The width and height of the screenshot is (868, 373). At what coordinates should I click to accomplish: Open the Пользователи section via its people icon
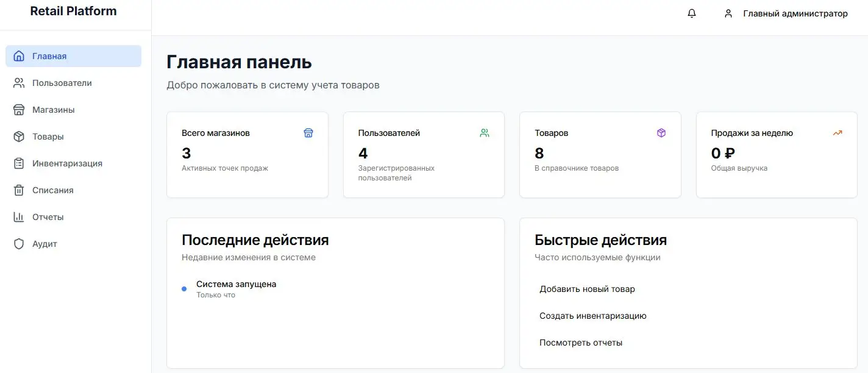coord(18,83)
